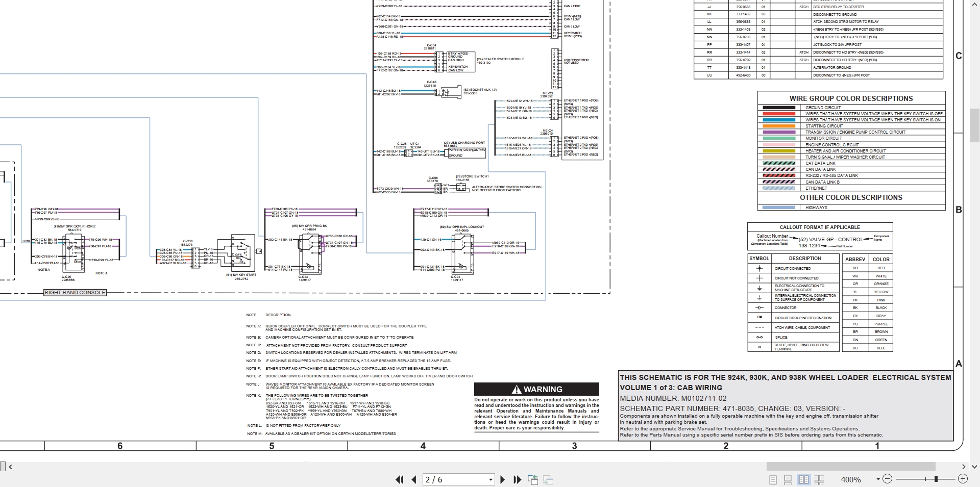Click the zoom slider handle
The height and width of the screenshot is (487, 980).
936,479
